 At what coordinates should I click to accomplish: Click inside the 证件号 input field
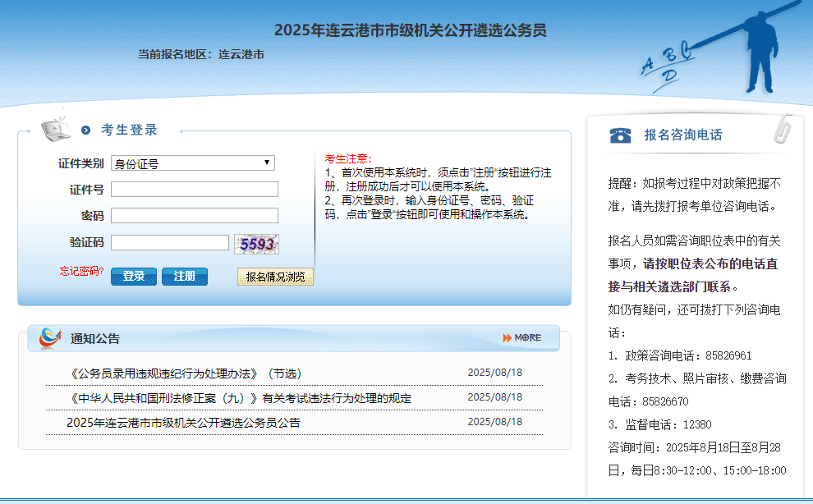pos(195,190)
